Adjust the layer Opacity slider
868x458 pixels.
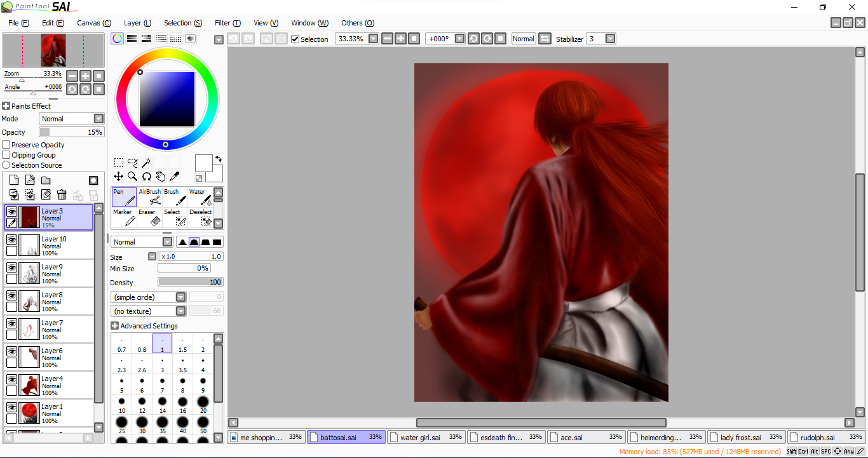72,132
